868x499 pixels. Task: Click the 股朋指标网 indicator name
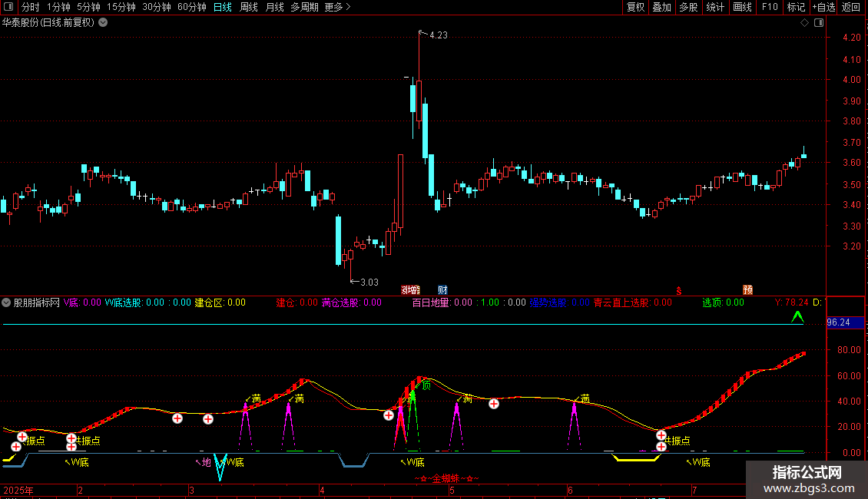point(37,302)
